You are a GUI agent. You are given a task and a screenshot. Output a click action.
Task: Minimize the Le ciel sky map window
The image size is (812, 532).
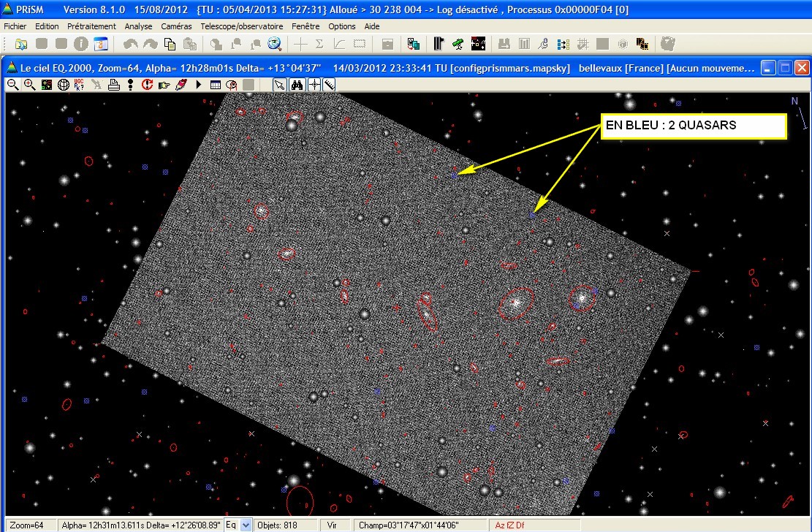click(x=768, y=68)
